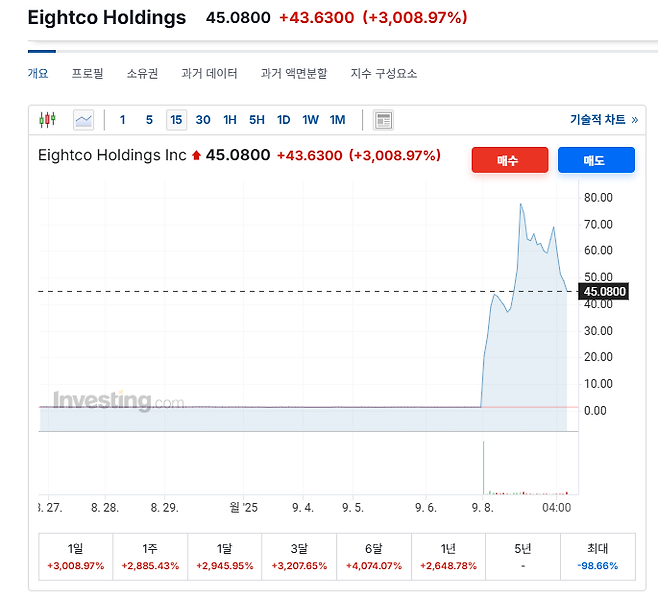This screenshot has width=658, height=598.
Task: Open the chart news/table layout icon
Action: 383,120
